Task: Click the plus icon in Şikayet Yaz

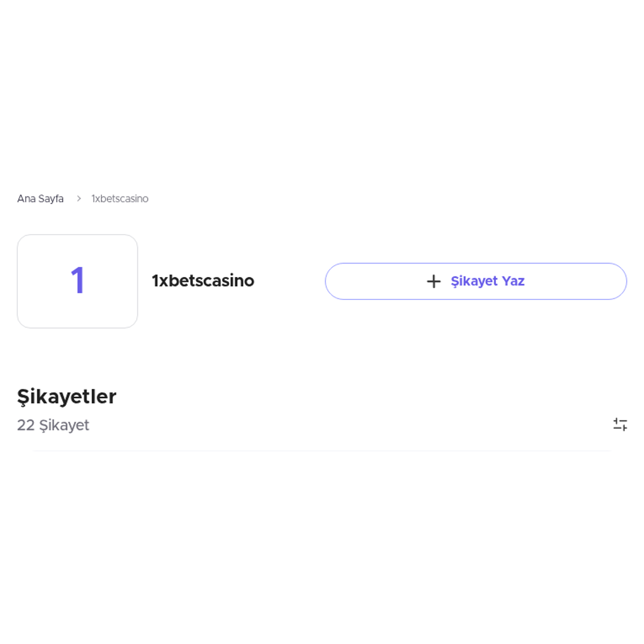Action: (x=434, y=281)
